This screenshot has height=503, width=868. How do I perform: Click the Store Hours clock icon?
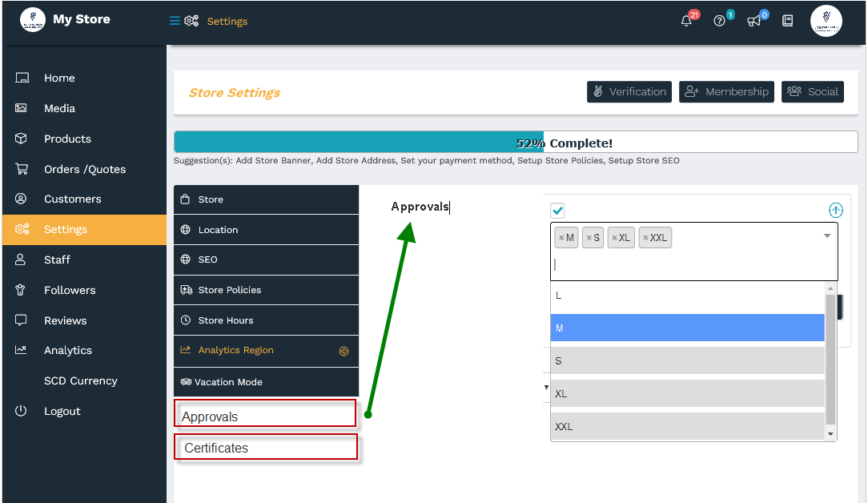pyautogui.click(x=186, y=320)
